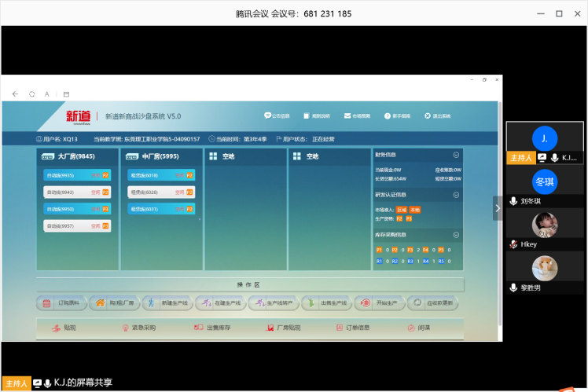
Task: Open 规则说明 rules document
Action: pyautogui.click(x=316, y=115)
